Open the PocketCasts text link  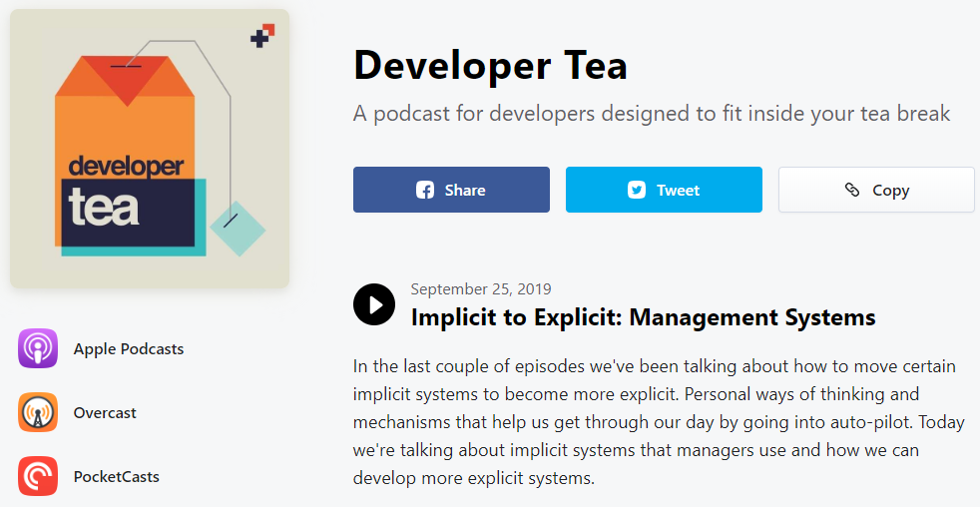[x=117, y=476]
